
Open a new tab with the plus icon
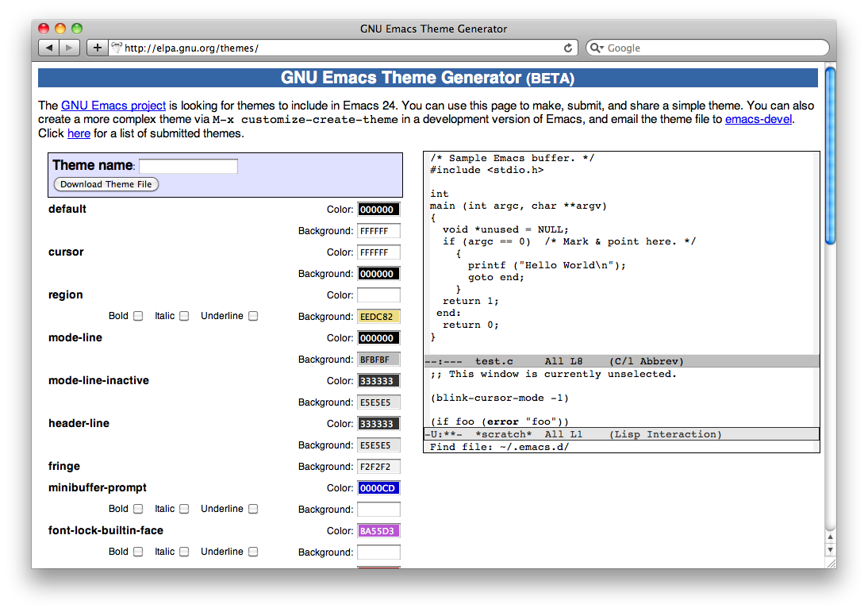96,47
